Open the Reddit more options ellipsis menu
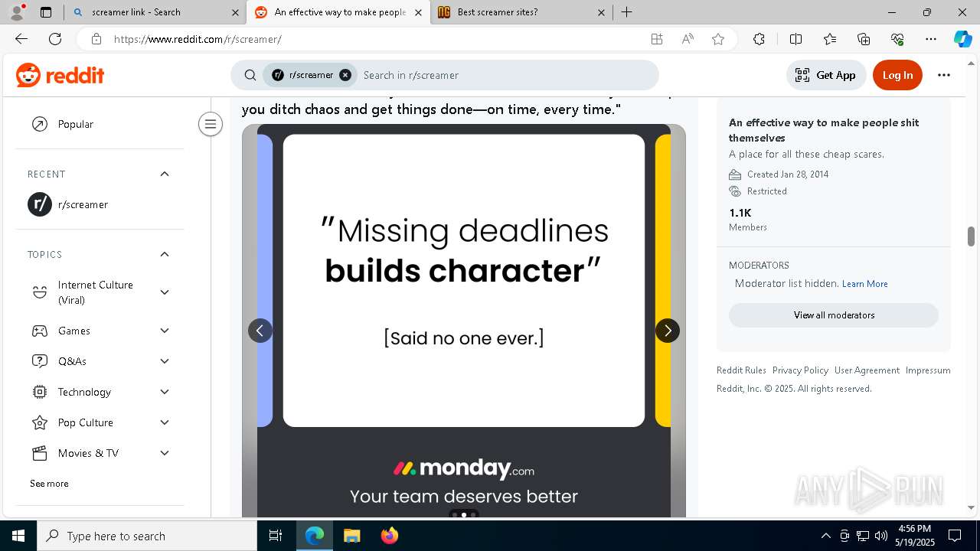 pos(944,75)
